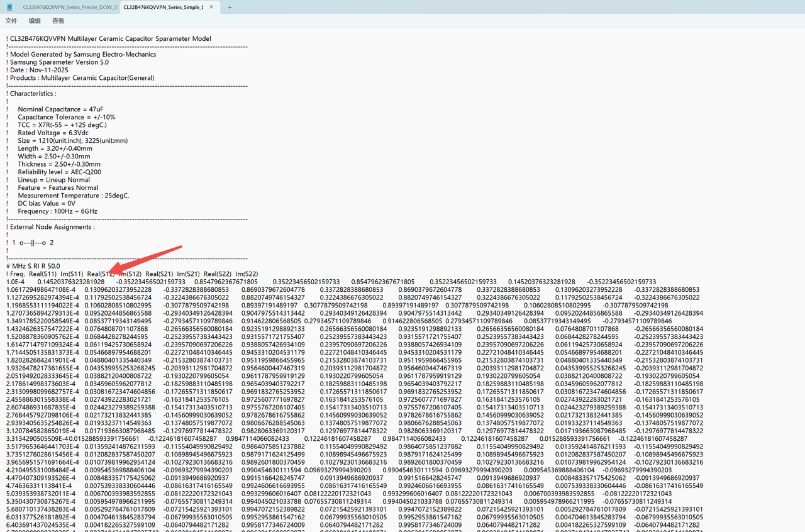Click 'Feature = Features Normal'
The width and height of the screenshot is (805, 532).
[x=58, y=187]
